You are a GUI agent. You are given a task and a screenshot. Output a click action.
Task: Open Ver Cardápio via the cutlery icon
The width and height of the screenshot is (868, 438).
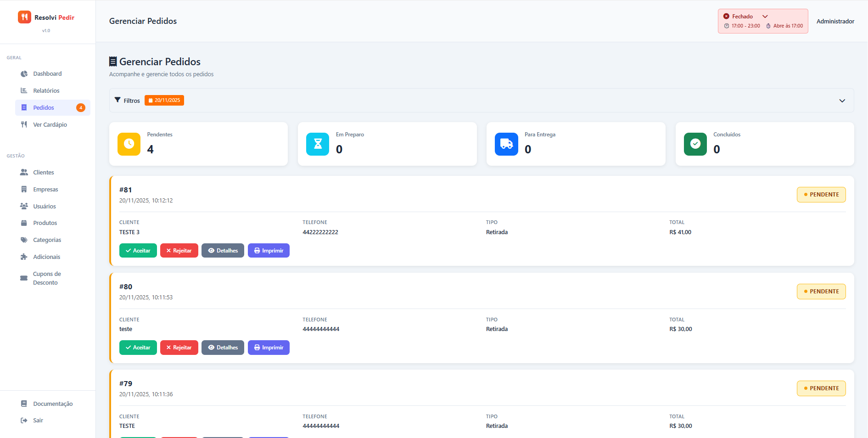(x=24, y=124)
